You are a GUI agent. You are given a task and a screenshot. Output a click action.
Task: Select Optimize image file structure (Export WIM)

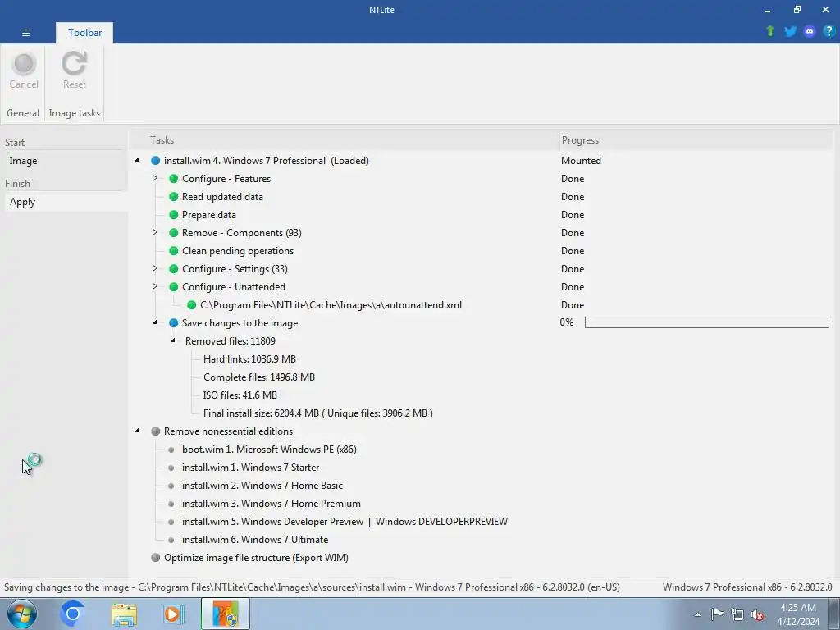[256, 558]
